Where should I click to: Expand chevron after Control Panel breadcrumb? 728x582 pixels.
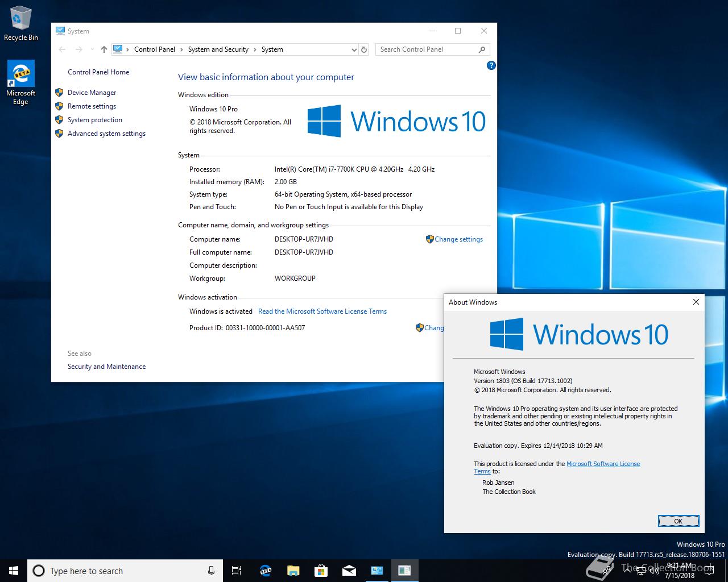(182, 49)
